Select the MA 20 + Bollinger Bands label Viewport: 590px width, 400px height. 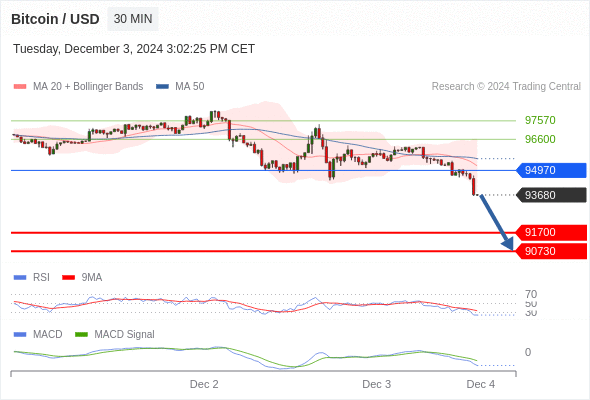(88, 87)
